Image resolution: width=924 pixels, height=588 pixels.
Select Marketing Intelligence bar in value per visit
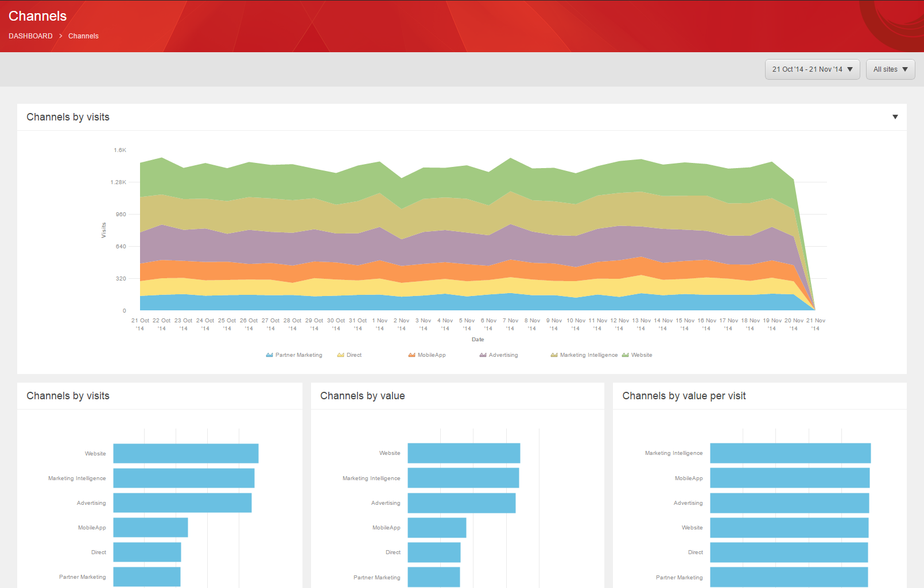[790, 453]
